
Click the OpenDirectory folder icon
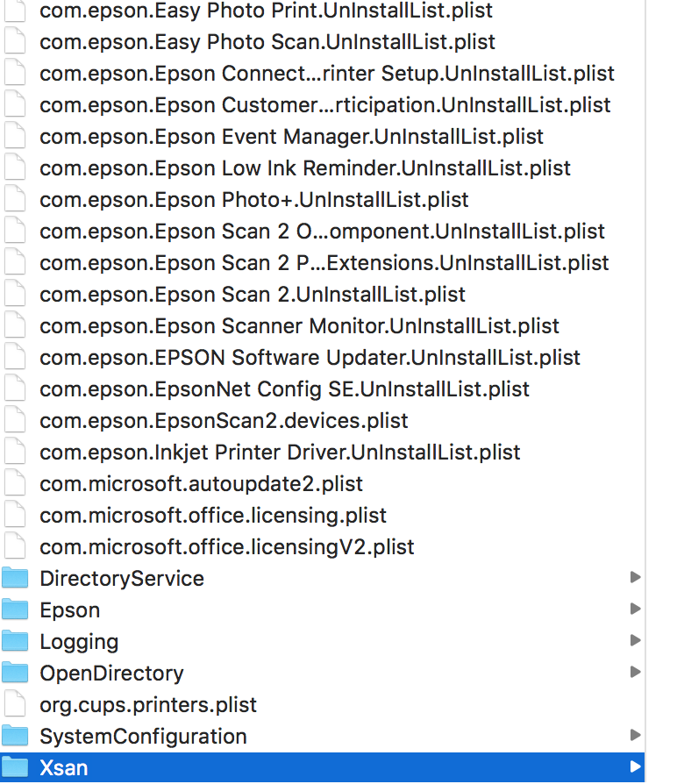pyautogui.click(x=15, y=674)
